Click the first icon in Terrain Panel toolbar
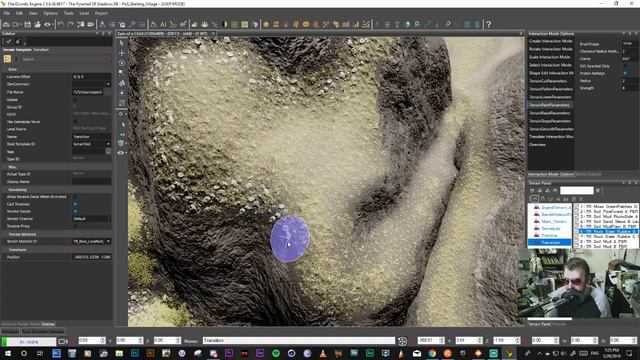 point(532,191)
